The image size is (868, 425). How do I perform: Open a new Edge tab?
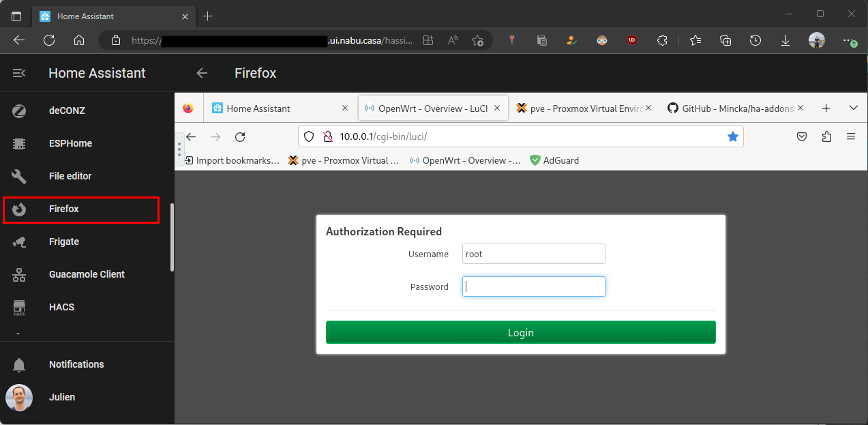pos(208,16)
